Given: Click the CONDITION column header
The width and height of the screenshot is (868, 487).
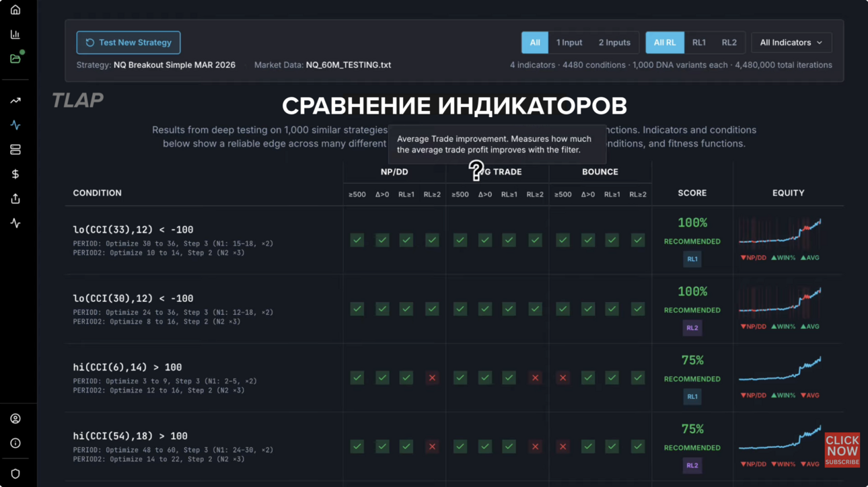Looking at the screenshot, I should [x=98, y=193].
